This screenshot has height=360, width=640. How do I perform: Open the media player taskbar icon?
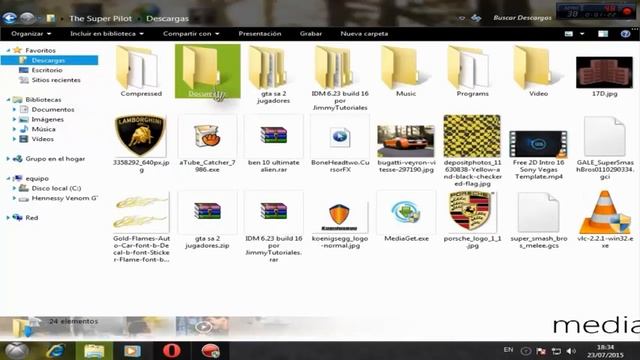[132, 351]
